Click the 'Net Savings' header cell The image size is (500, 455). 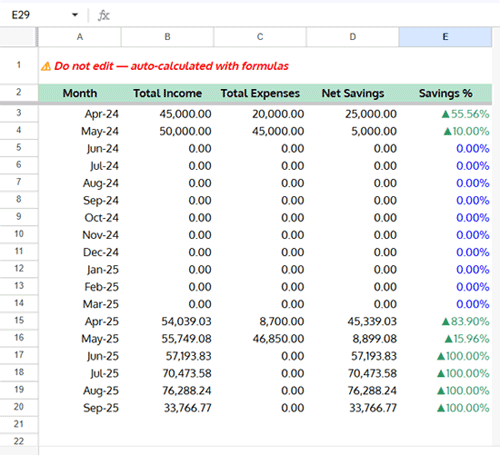(x=353, y=93)
